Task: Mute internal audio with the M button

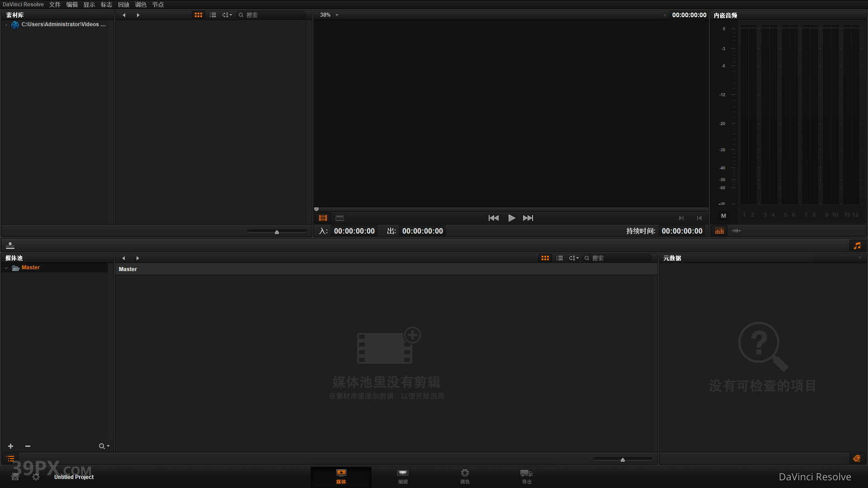Action: point(723,216)
